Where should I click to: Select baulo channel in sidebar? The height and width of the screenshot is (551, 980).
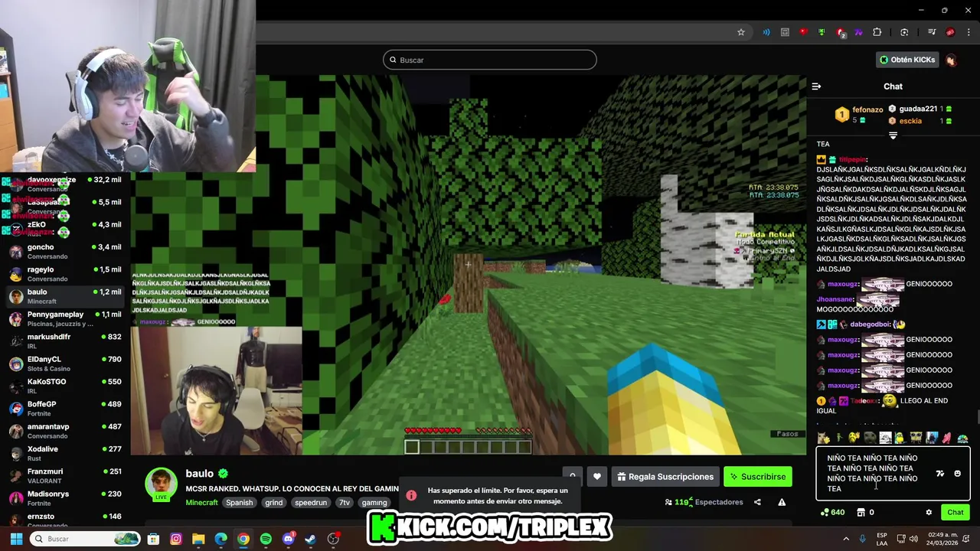pos(64,296)
